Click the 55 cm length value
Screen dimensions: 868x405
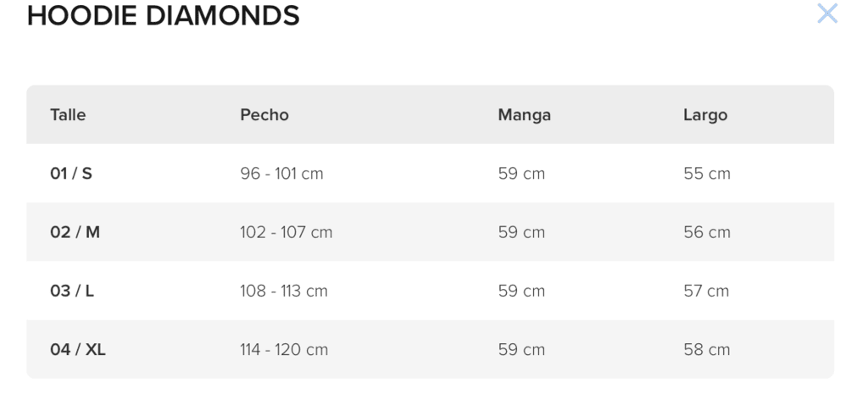706,173
